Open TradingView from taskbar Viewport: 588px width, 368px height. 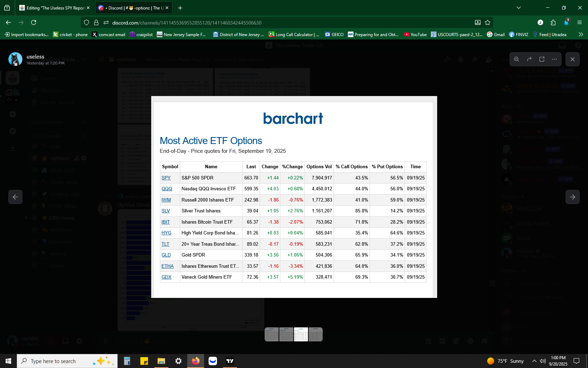click(x=230, y=361)
